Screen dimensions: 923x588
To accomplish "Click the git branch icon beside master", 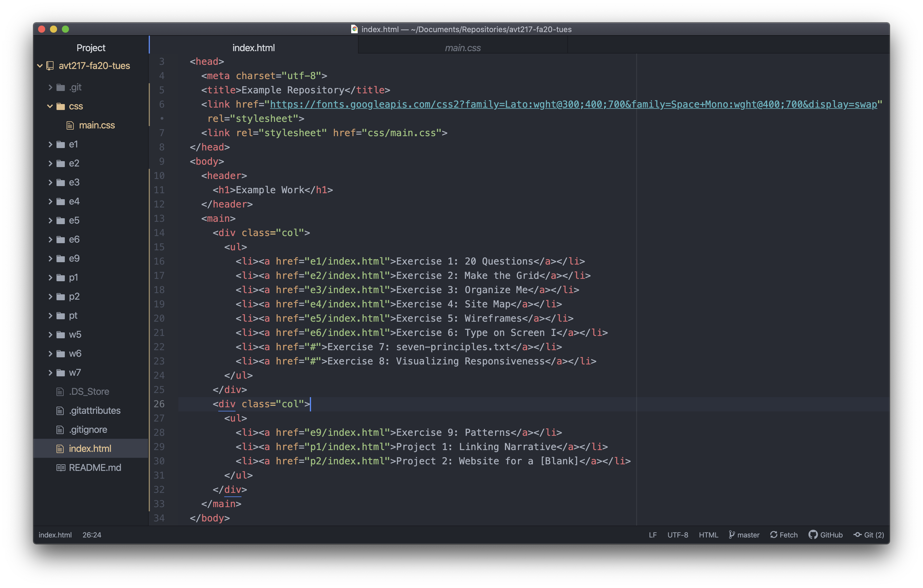I will click(732, 535).
